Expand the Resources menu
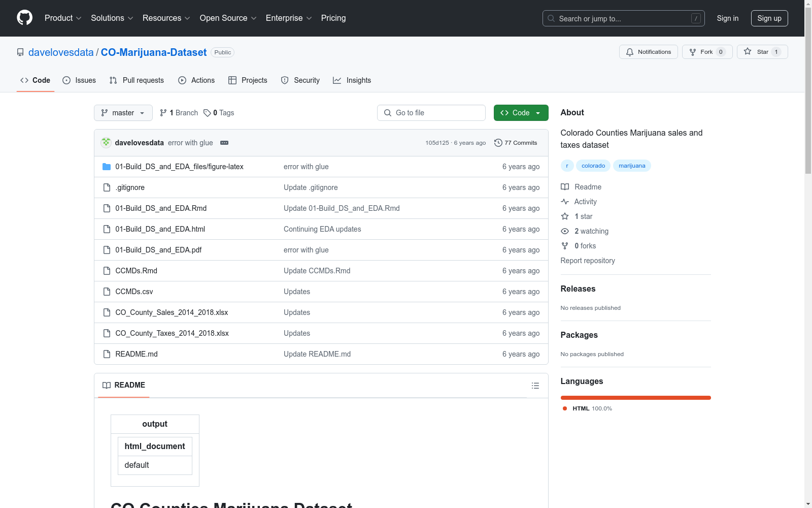The width and height of the screenshot is (812, 508). [x=166, y=18]
